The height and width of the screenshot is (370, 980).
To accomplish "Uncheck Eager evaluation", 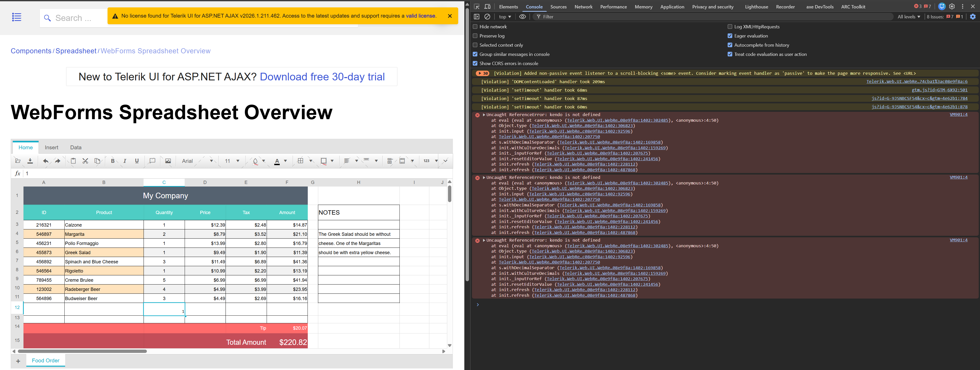I will 730,36.
